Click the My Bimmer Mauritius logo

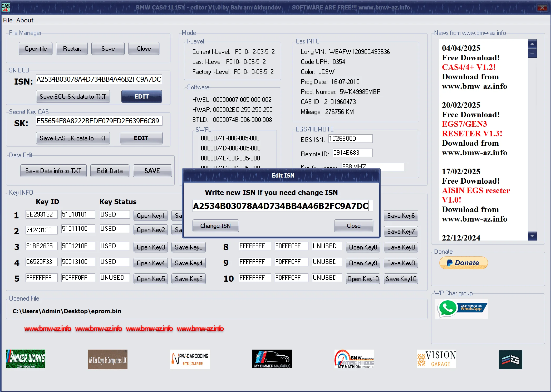coord(272,359)
